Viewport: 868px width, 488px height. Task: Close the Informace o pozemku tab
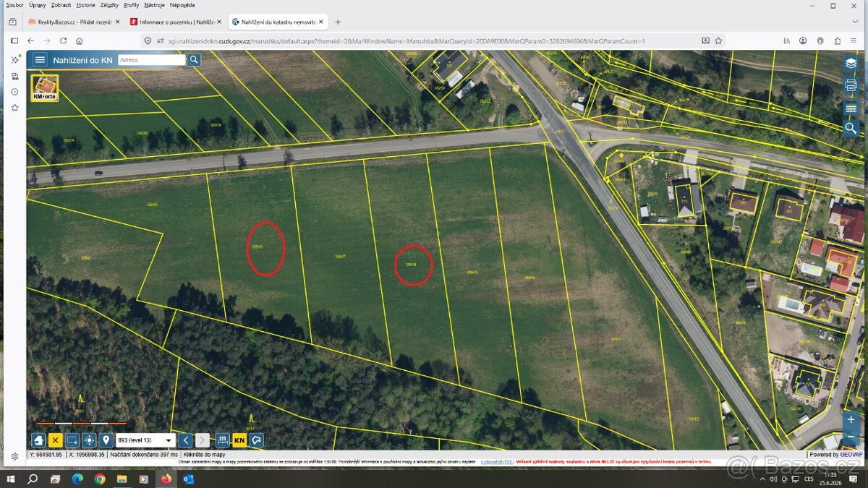click(x=218, y=22)
